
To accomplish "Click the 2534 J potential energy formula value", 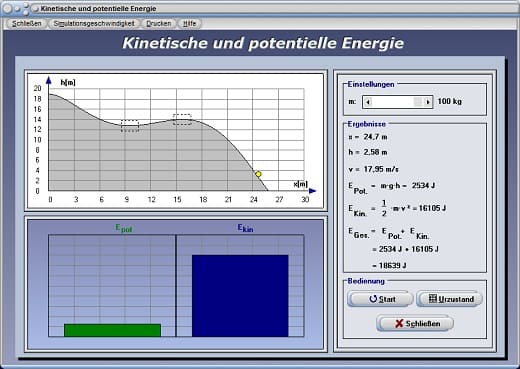I will click(423, 185).
